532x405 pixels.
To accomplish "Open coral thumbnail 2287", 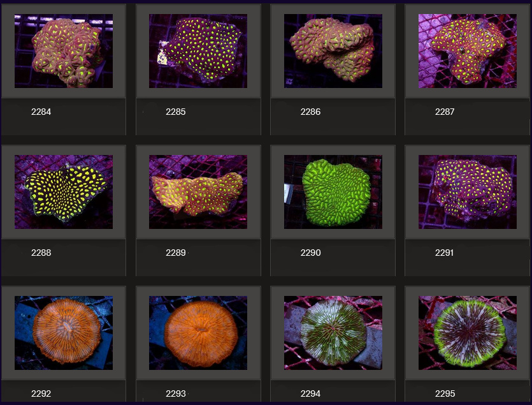I will 468,51.
